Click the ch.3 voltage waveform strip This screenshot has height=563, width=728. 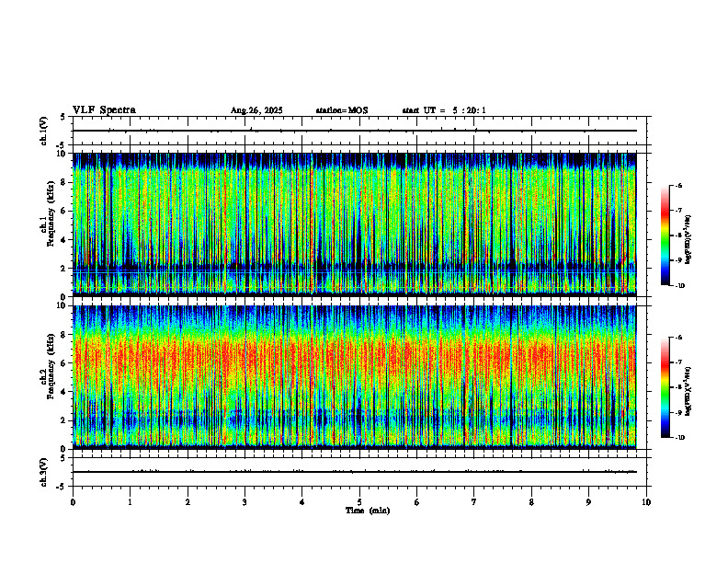(x=359, y=472)
